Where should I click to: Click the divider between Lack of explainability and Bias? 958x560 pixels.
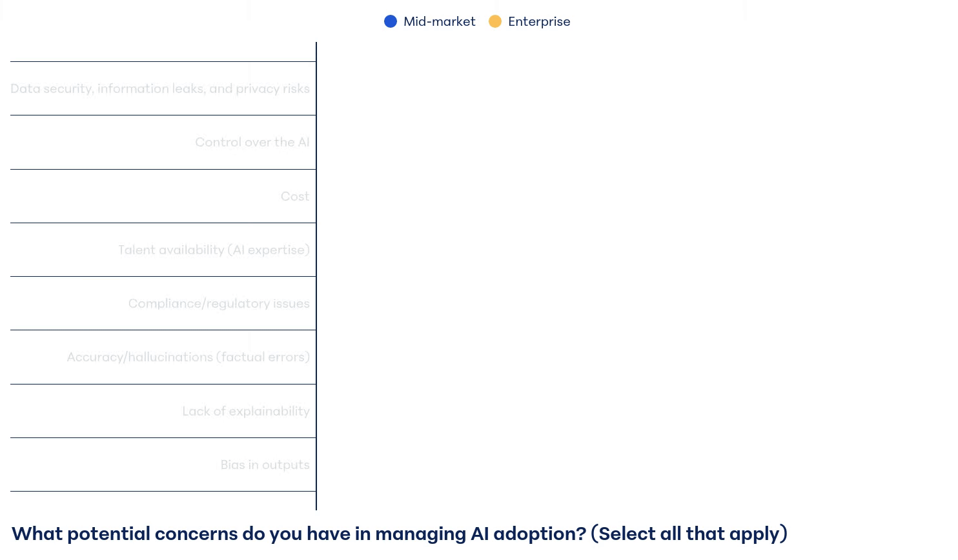pos(163,437)
